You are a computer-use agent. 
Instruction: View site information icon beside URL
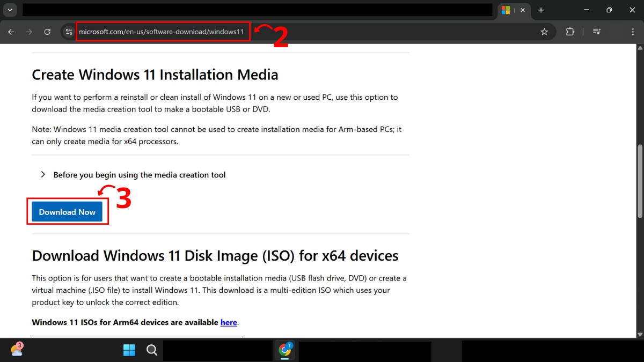pos(69,32)
